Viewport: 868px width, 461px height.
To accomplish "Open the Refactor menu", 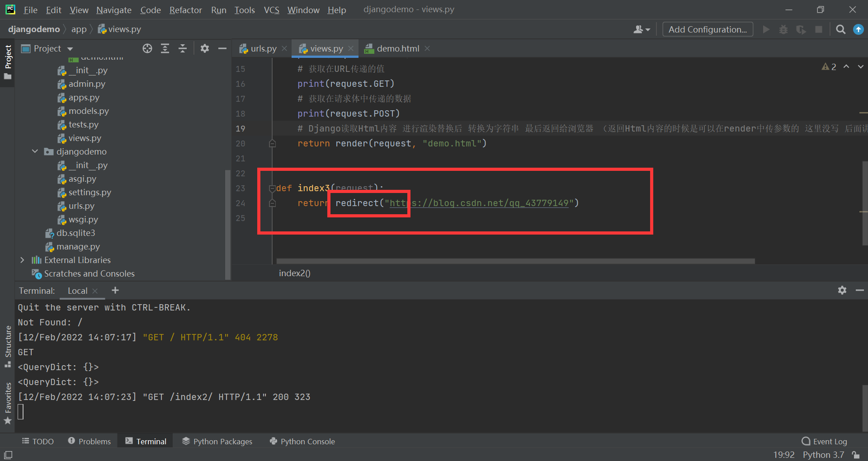I will [185, 10].
